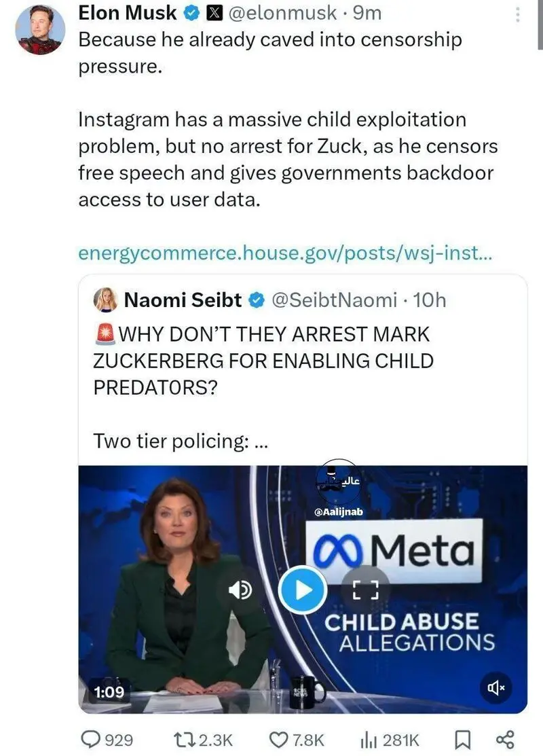Play the Meta child abuse allegations video
Viewport: 543px width, 756px height.
[303, 590]
